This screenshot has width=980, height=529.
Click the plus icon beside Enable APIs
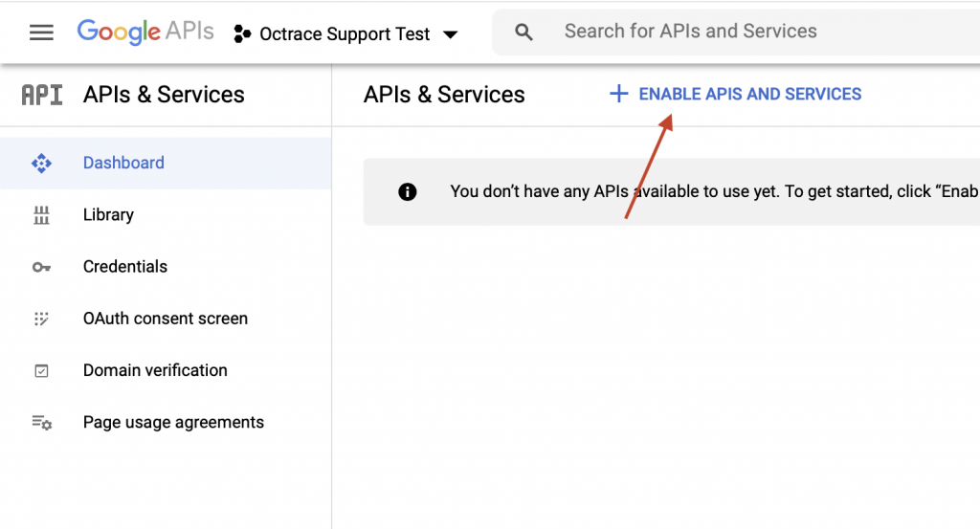click(619, 94)
